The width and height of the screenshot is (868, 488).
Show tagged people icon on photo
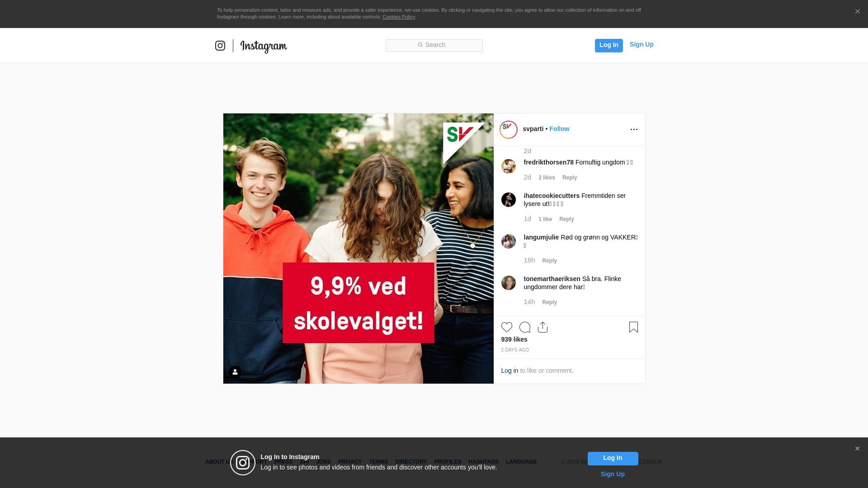point(235,372)
